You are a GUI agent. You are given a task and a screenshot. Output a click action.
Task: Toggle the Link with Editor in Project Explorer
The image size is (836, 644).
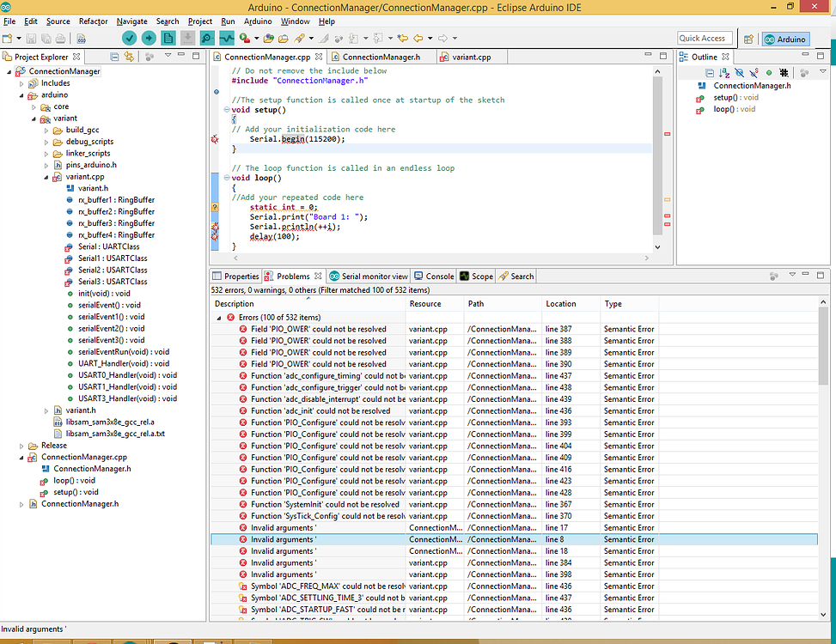pyautogui.click(x=128, y=56)
